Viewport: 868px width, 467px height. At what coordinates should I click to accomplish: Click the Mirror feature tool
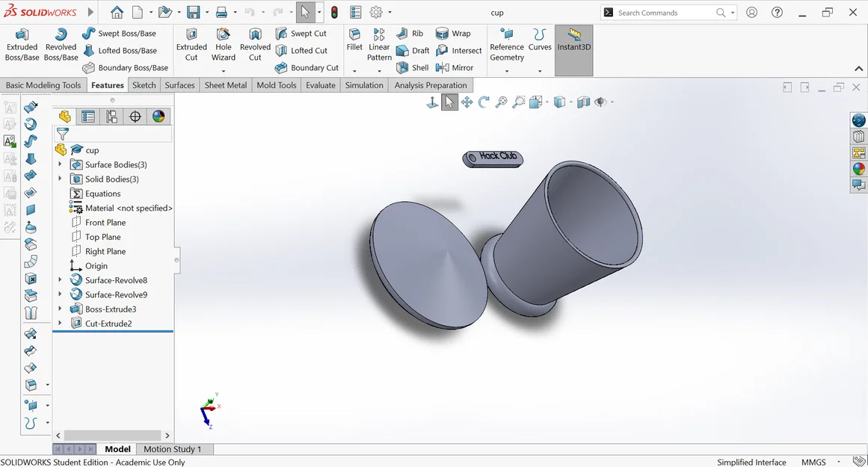pos(455,68)
